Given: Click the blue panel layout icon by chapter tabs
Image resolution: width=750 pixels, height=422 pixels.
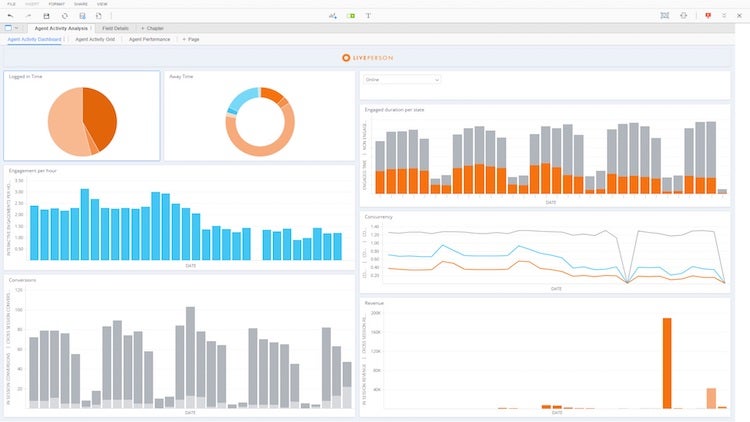Looking at the screenshot, I should pos(8,28).
